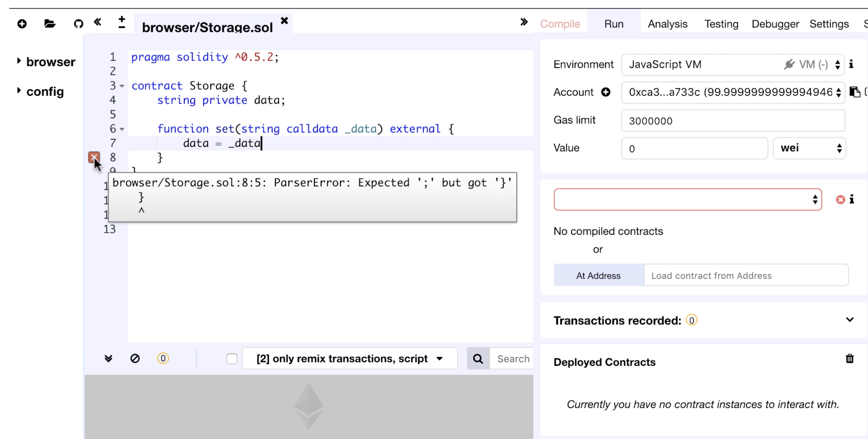Open the Debugger tab

click(775, 24)
